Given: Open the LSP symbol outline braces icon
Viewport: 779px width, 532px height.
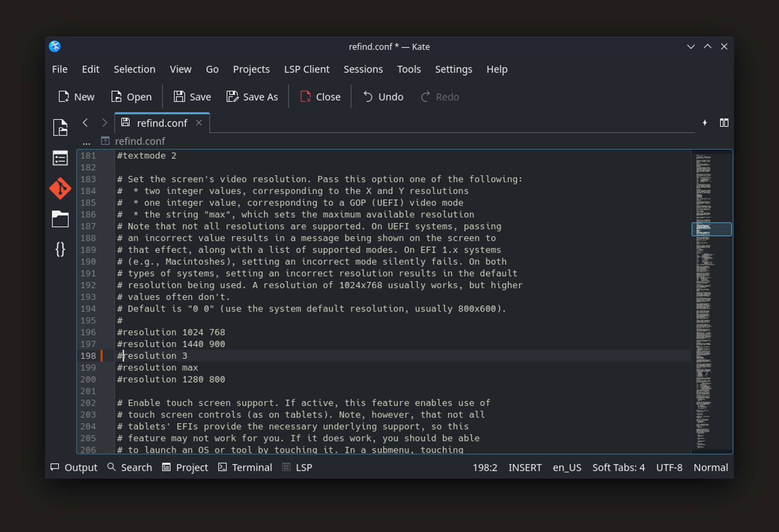Looking at the screenshot, I should 60,249.
